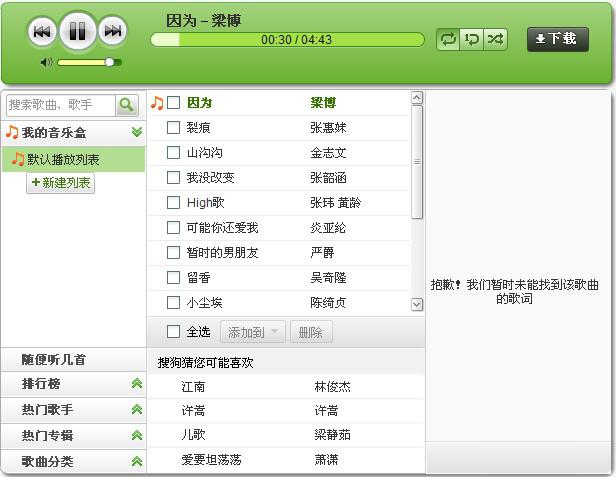Click recommended artist 林俊杰

click(x=332, y=387)
